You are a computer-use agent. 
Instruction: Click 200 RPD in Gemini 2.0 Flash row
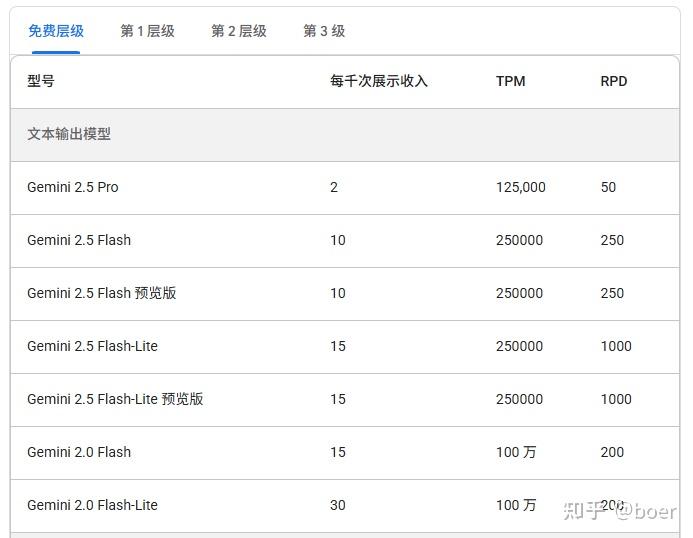click(x=612, y=452)
